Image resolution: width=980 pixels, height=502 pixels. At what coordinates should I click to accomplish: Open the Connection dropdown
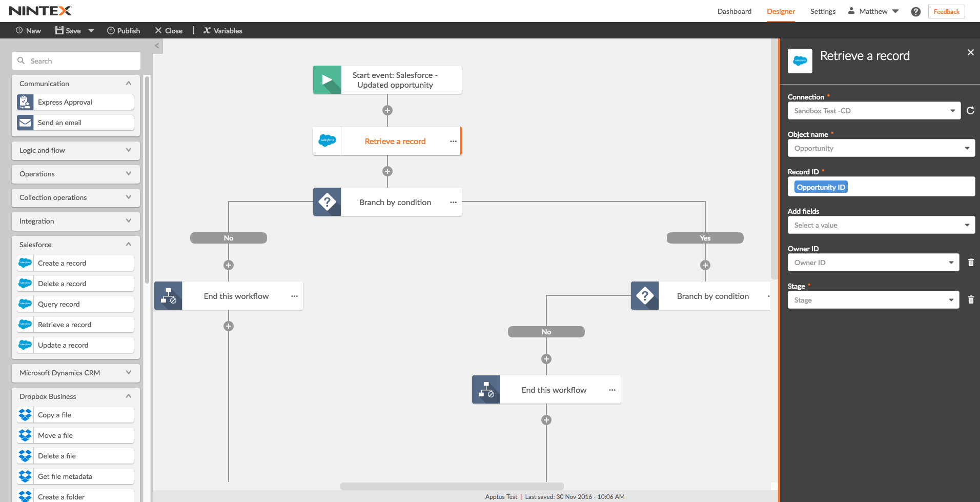[874, 111]
